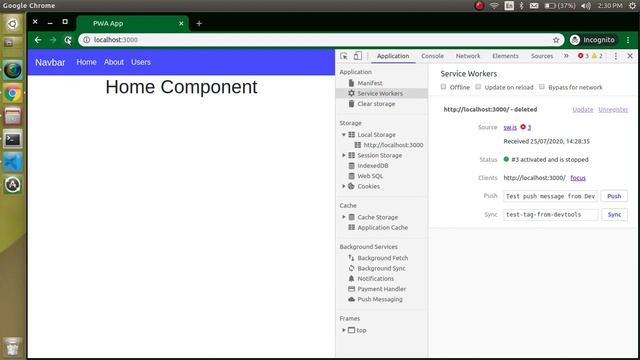Open the sw.js source link
The width and height of the screenshot is (640, 360).
(x=510, y=127)
